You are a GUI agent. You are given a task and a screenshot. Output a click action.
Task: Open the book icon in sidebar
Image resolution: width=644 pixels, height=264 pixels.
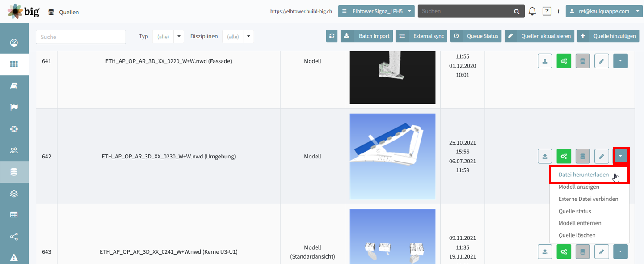click(x=14, y=86)
